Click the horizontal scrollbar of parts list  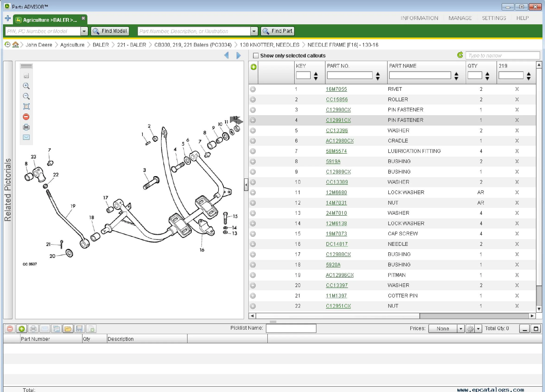coord(338,316)
